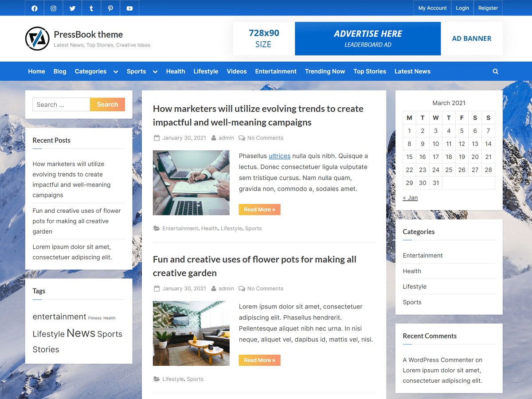Viewport: 532px width, 399px height.
Task: Expand the Categories menu chevron
Action: [115, 71]
